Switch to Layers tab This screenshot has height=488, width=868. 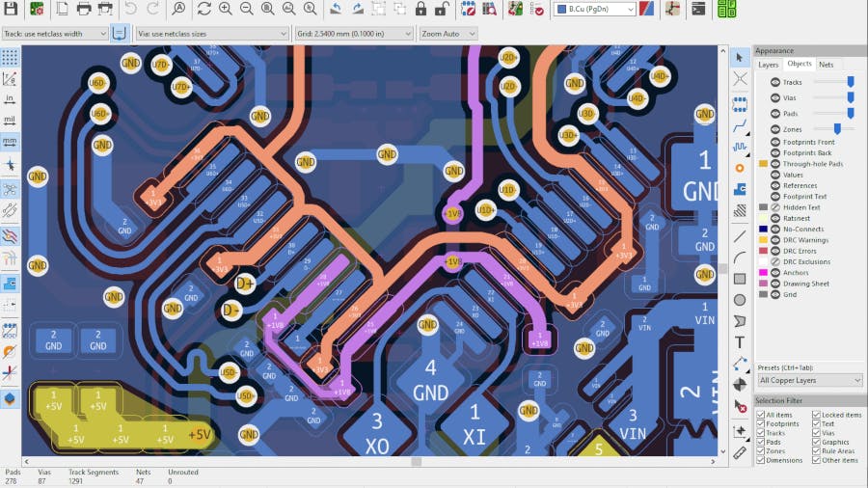(769, 65)
